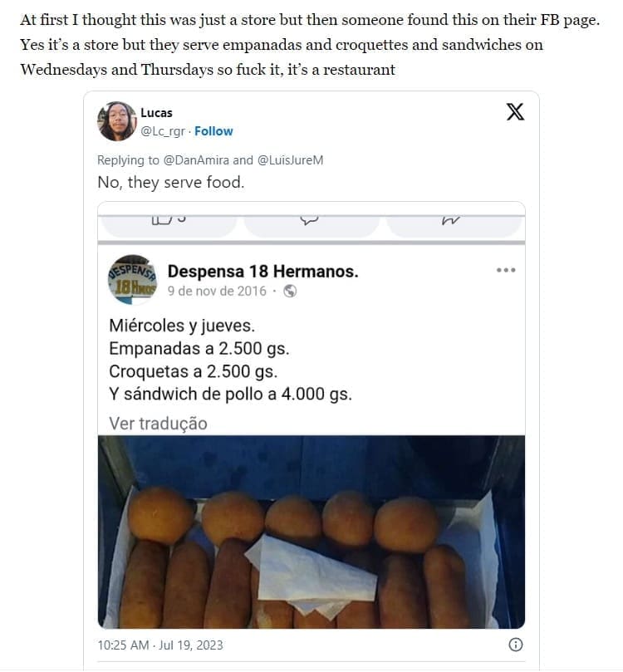Click the cropped comment bubble icon
The height and width of the screenshot is (672, 623).
(x=310, y=220)
